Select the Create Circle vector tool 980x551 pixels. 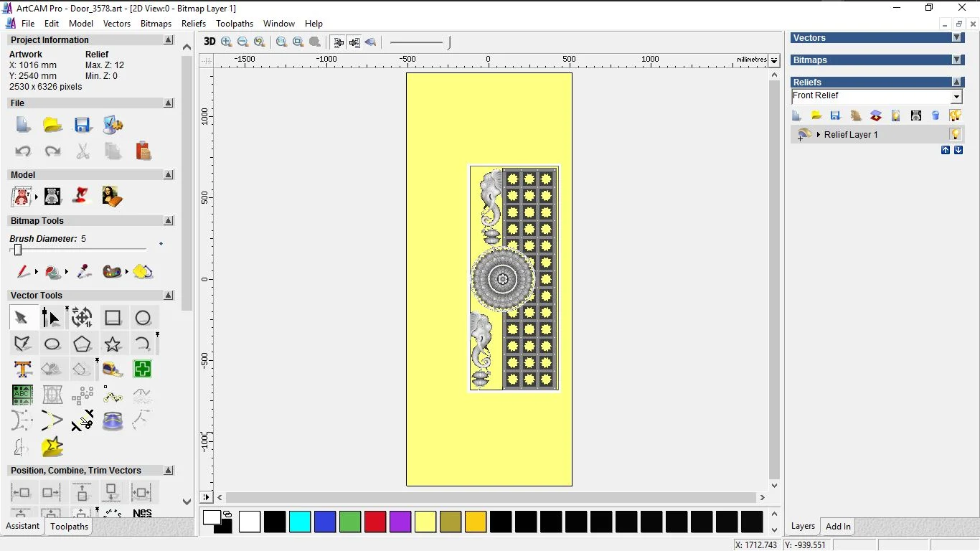pos(143,318)
